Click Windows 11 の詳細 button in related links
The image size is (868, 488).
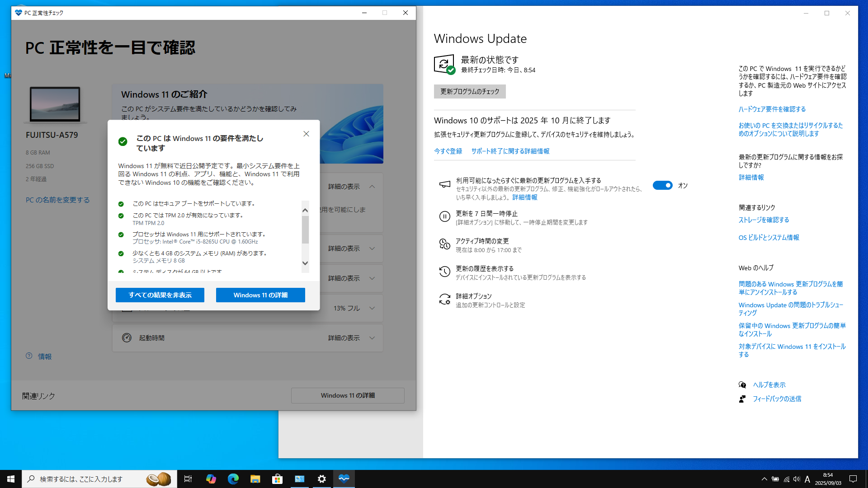point(348,395)
